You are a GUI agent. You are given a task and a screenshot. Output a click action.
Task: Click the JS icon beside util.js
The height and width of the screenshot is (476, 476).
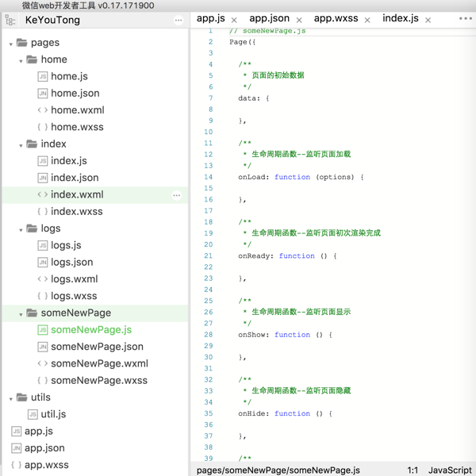[x=33, y=414]
